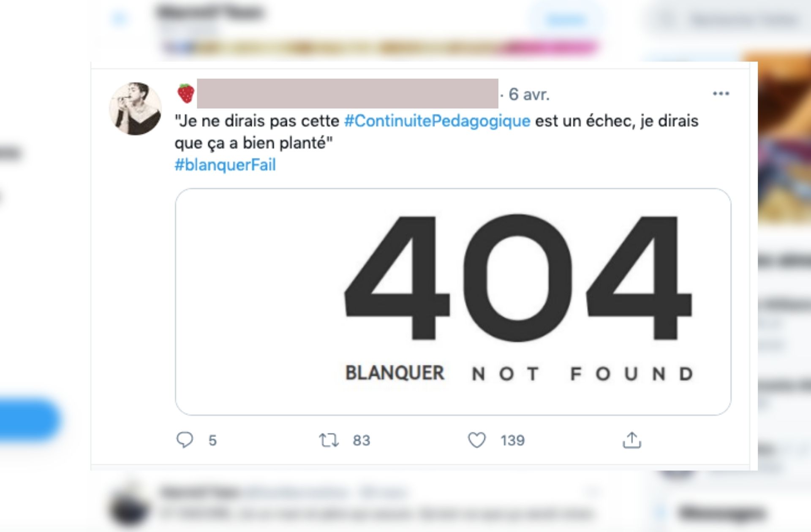Open the redacted author name bar
Viewport: 811px width, 532px height.
coord(347,93)
